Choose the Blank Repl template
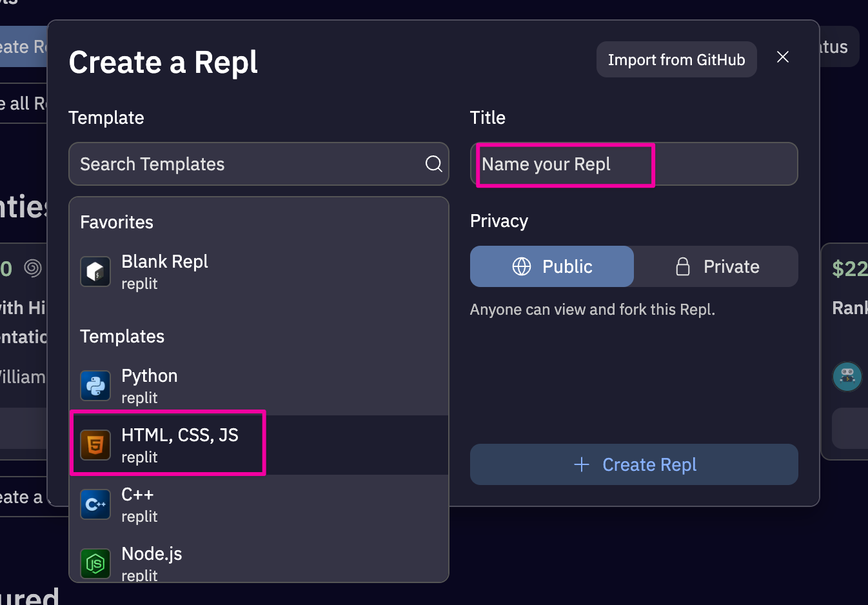Image resolution: width=868 pixels, height=605 pixels. 259,272
